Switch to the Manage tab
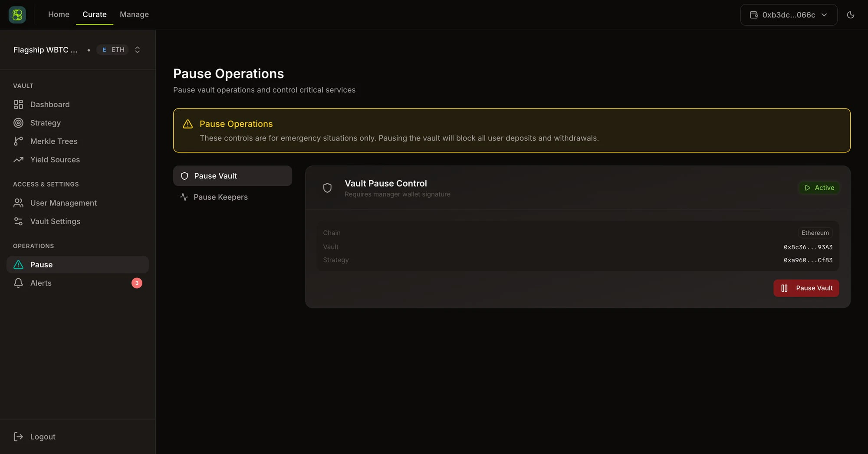Screen dimensions: 868x454 click(x=134, y=14)
